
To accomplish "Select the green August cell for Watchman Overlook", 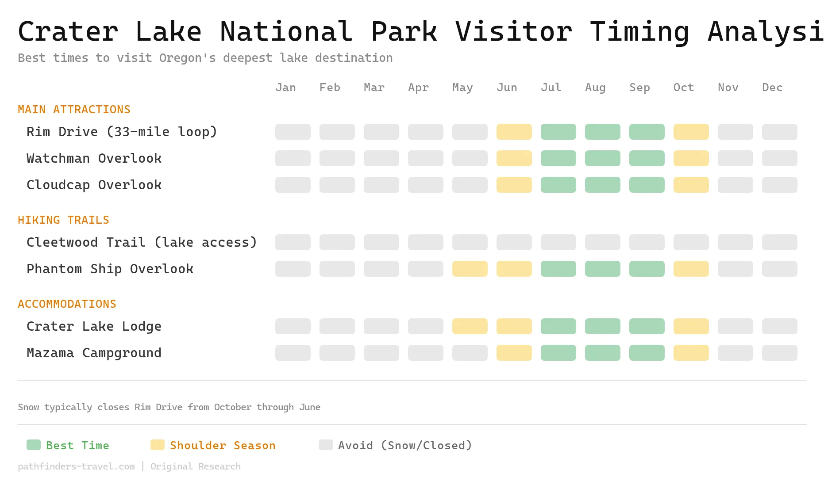I will point(602,158).
